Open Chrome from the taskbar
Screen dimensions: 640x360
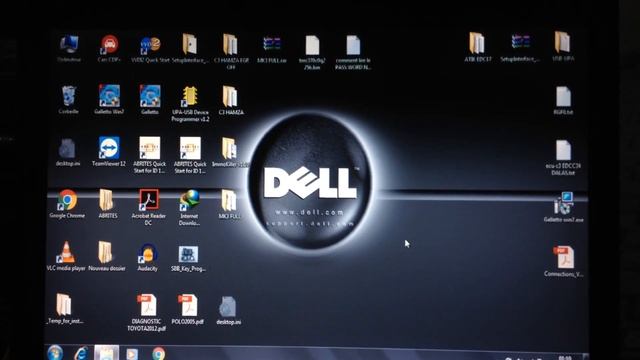[159, 353]
